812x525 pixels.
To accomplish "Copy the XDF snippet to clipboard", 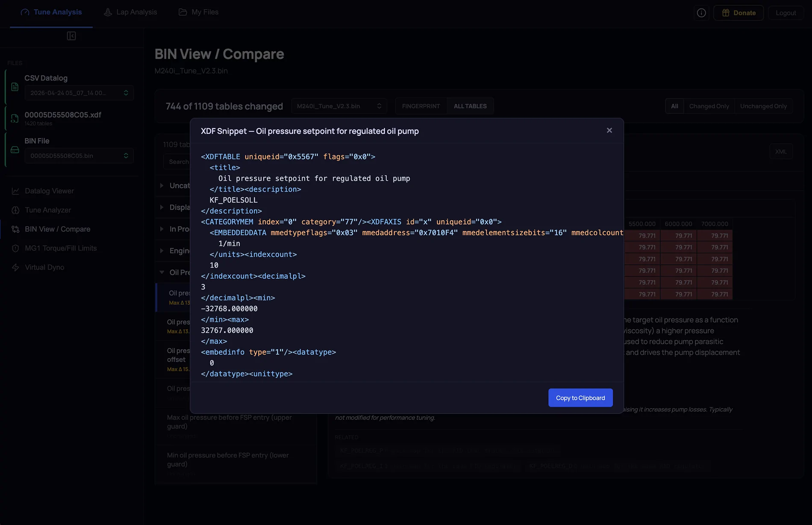I will [x=580, y=398].
